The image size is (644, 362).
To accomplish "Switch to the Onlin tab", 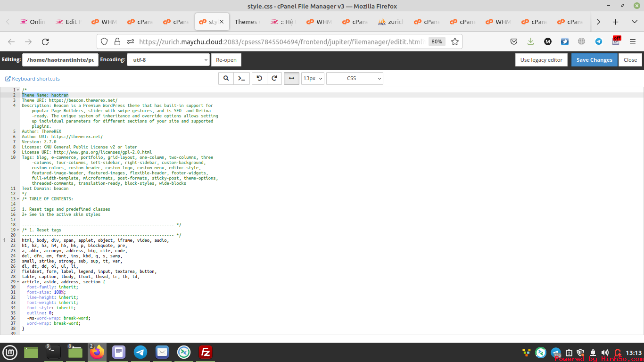I will [x=33, y=22].
